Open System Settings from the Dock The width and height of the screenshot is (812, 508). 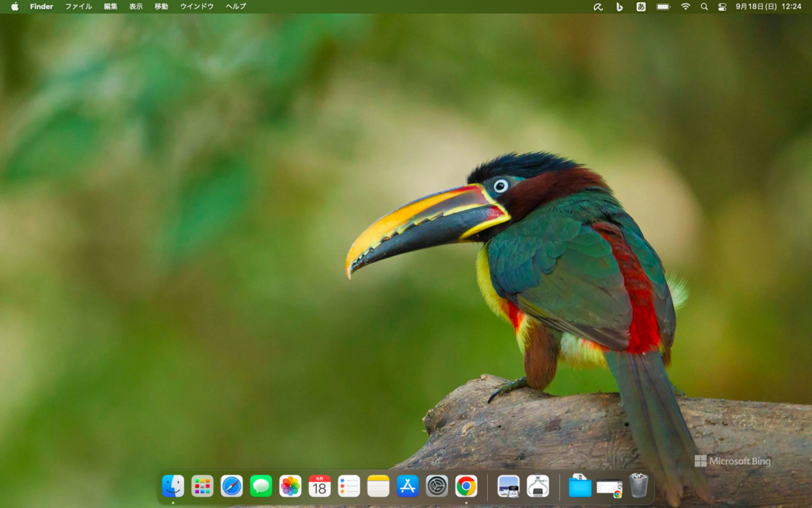coord(436,486)
